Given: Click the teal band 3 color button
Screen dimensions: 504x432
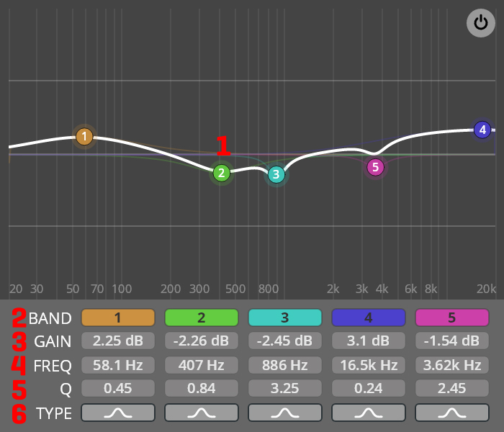Looking at the screenshot, I should click(x=285, y=318).
